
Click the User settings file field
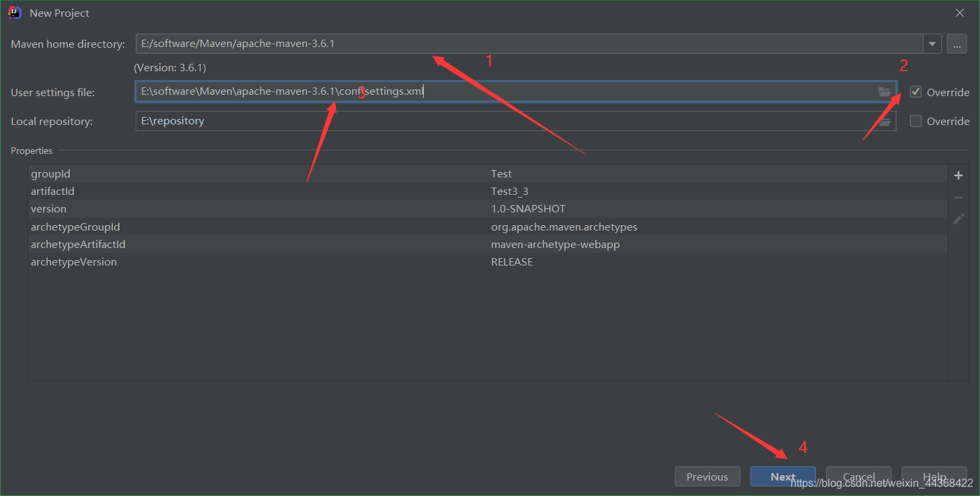[516, 91]
